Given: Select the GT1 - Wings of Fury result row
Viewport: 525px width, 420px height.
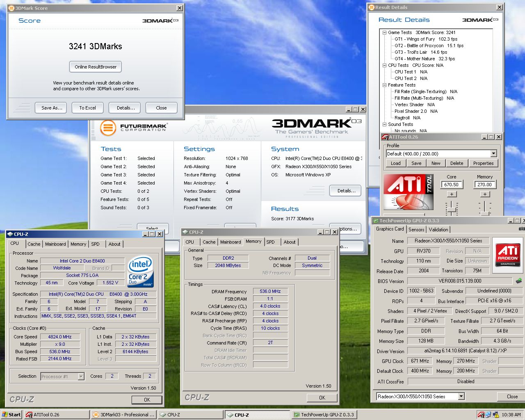Looking at the screenshot, I should tap(426, 39).
